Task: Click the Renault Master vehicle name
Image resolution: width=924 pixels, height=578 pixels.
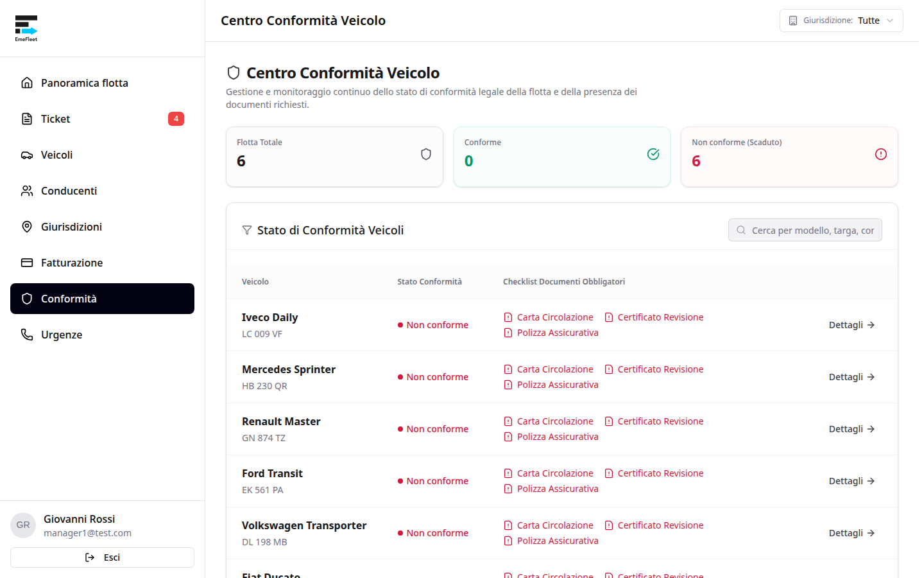Action: [281, 421]
